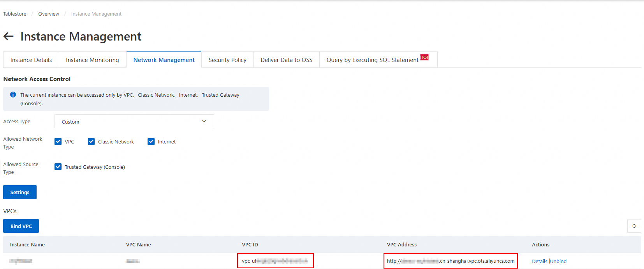Click the VPC Address column header
The height and width of the screenshot is (269, 644).
pos(402,244)
